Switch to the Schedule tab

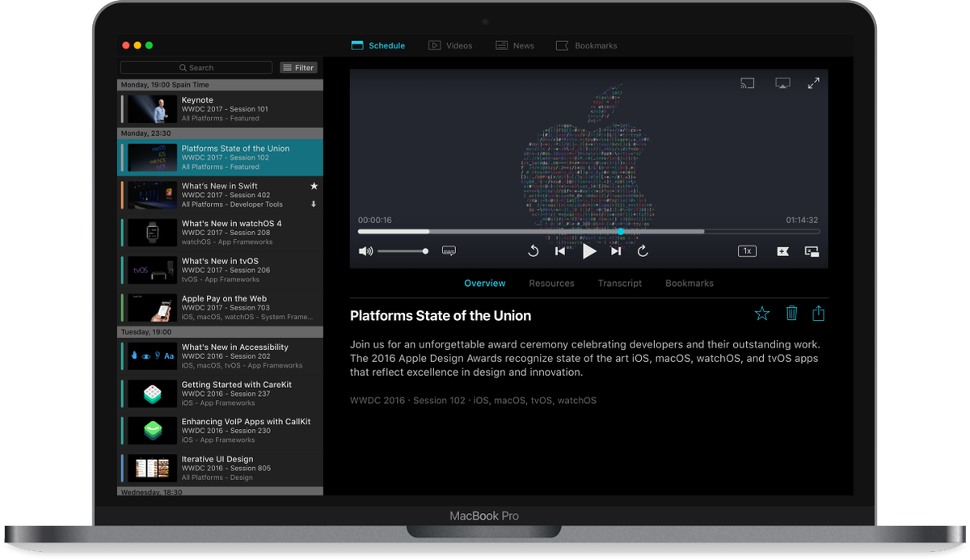[378, 46]
